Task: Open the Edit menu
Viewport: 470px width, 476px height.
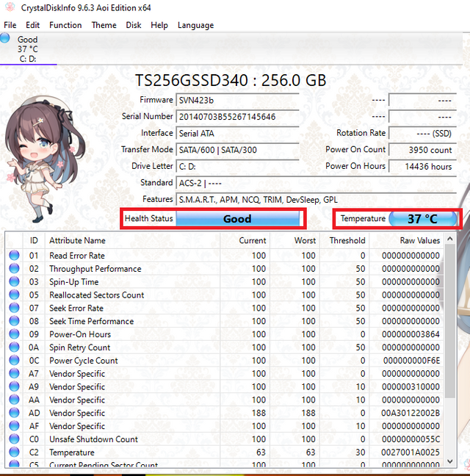Action: point(32,25)
